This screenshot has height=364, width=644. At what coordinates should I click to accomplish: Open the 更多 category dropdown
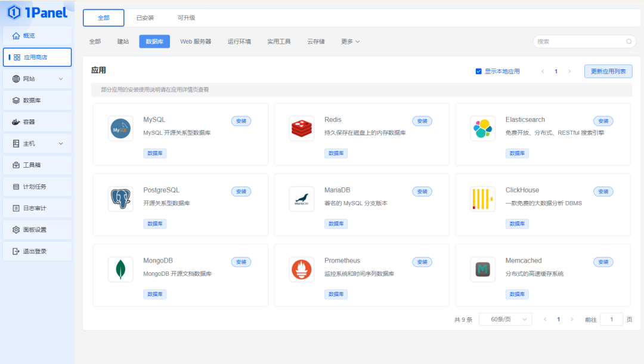pyautogui.click(x=350, y=42)
